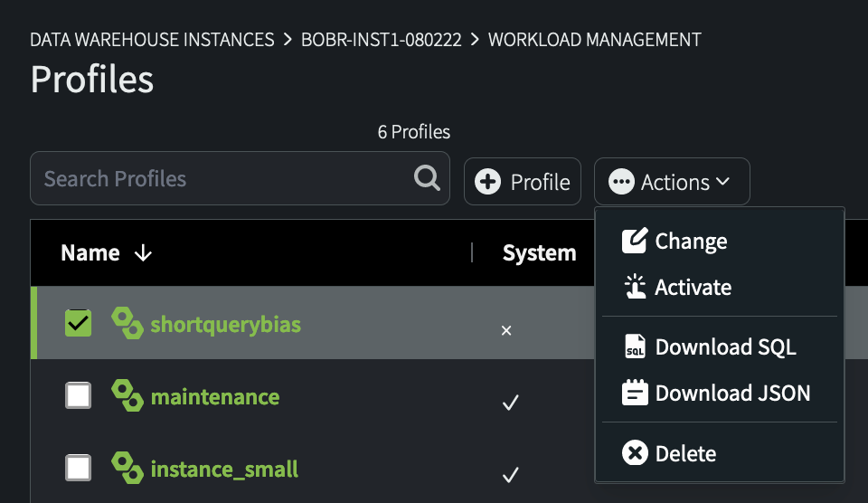Select Download JSON from the menu

[732, 393]
